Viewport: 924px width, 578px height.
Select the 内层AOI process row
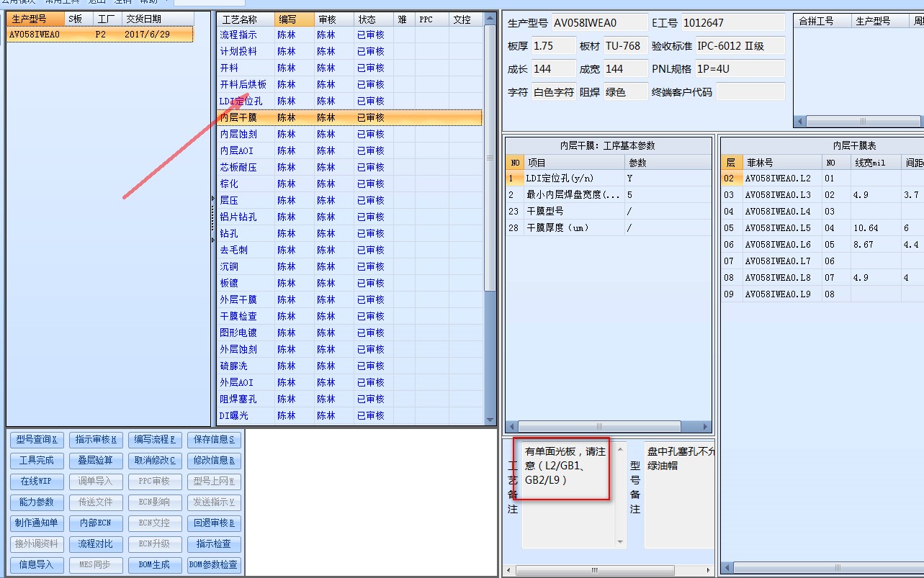(350, 150)
